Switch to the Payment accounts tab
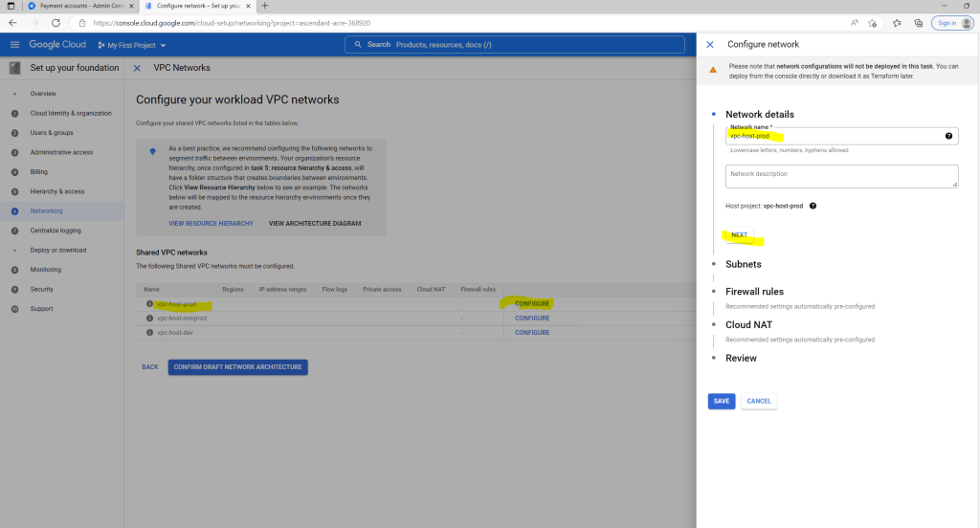Image resolution: width=980 pixels, height=528 pixels. coord(80,7)
